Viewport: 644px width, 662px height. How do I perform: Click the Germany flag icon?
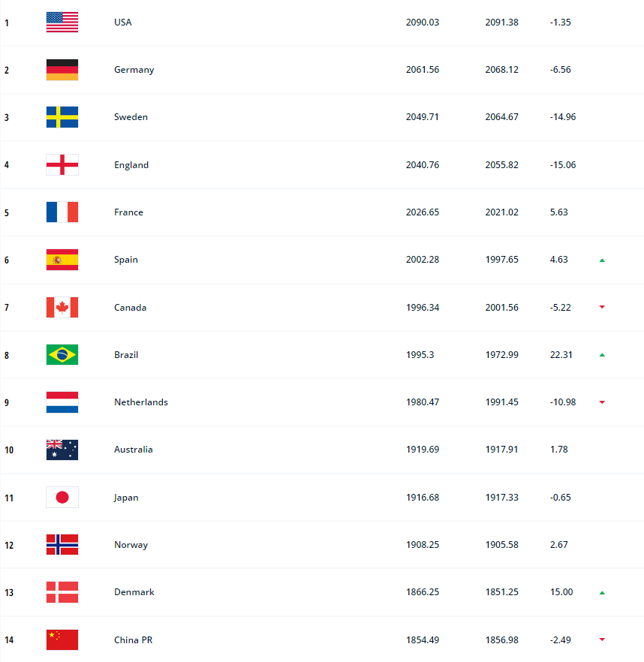pyautogui.click(x=62, y=70)
